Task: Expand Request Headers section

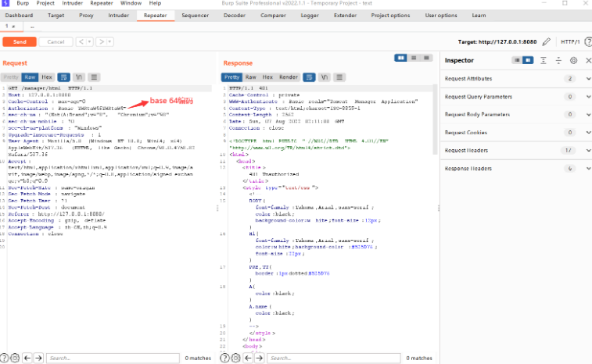Action: pyautogui.click(x=587, y=150)
